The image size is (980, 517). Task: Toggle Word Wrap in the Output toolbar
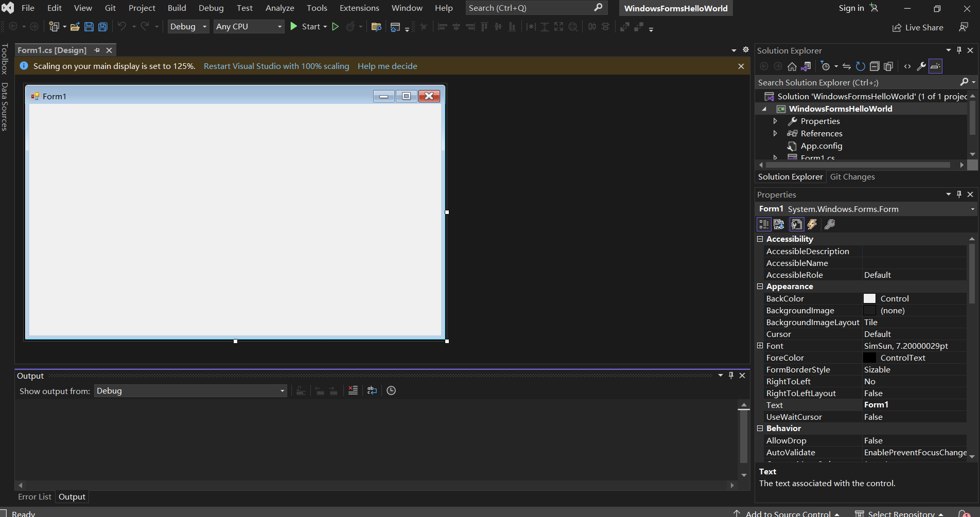pyautogui.click(x=372, y=390)
